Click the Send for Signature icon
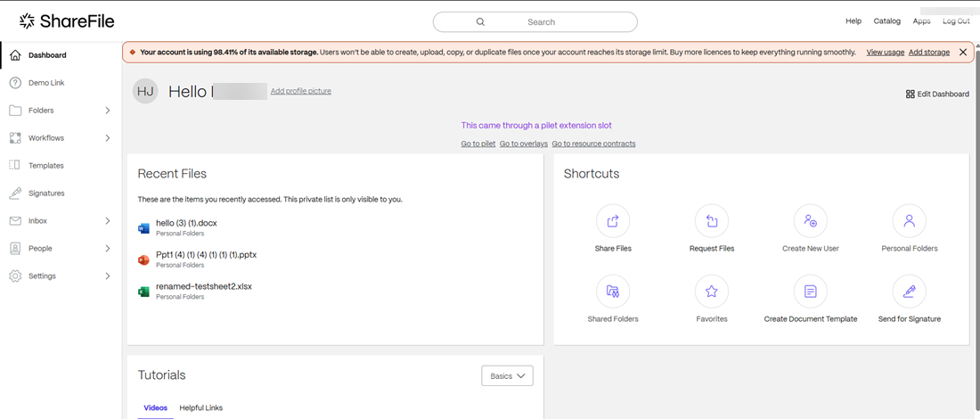The height and width of the screenshot is (420, 980). tap(910, 291)
